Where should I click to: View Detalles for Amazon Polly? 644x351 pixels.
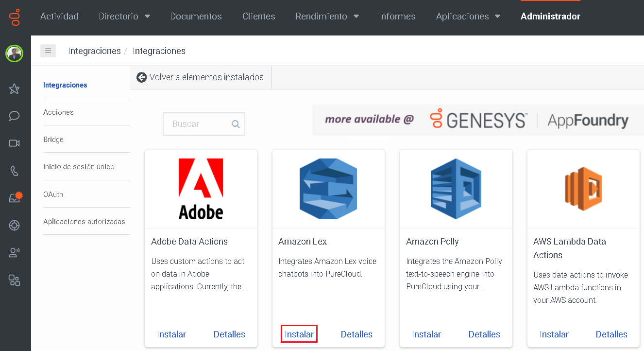point(484,334)
